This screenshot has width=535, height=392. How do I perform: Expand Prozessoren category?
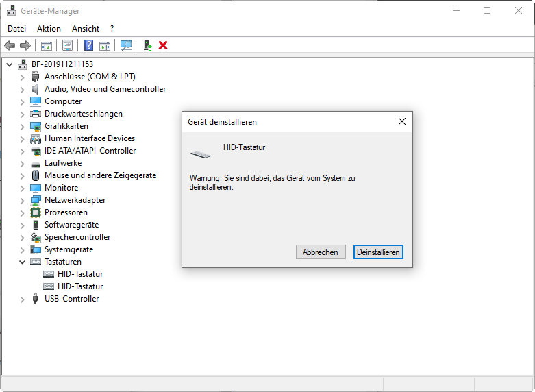point(22,212)
